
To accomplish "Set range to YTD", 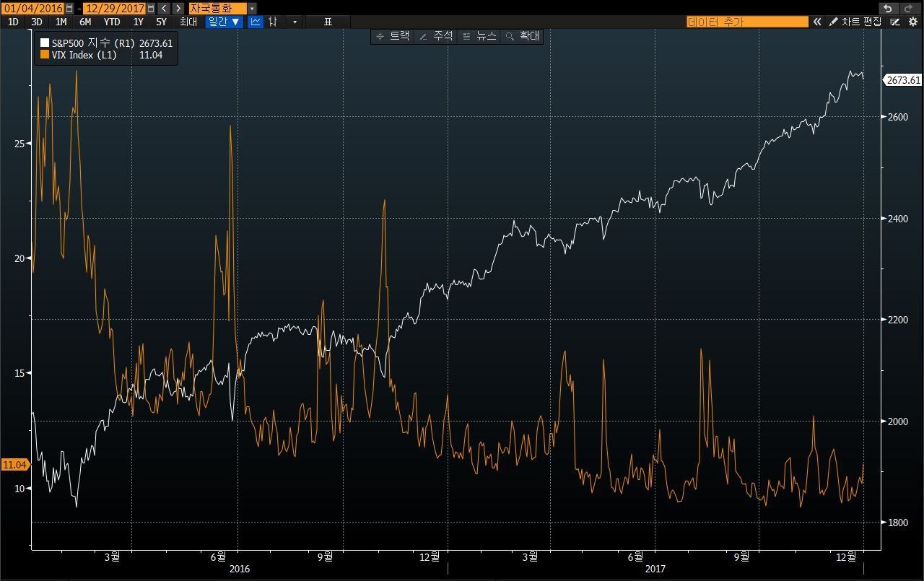I will point(112,22).
